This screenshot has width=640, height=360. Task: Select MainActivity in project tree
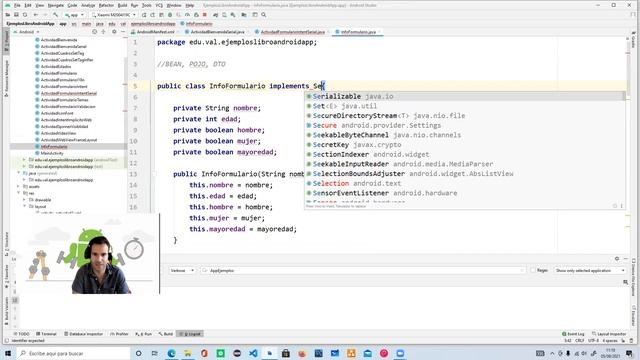(x=52, y=153)
